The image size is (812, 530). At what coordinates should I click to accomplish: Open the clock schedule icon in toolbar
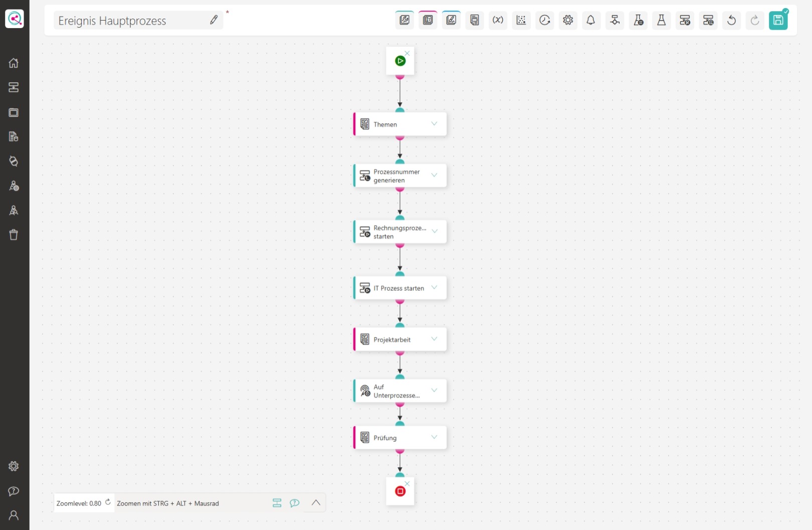545,20
